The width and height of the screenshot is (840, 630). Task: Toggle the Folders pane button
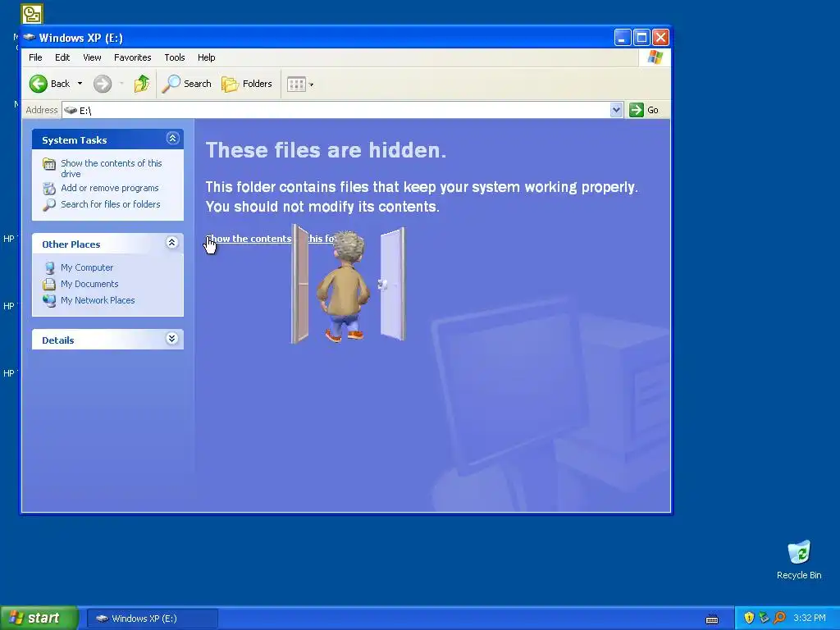247,84
